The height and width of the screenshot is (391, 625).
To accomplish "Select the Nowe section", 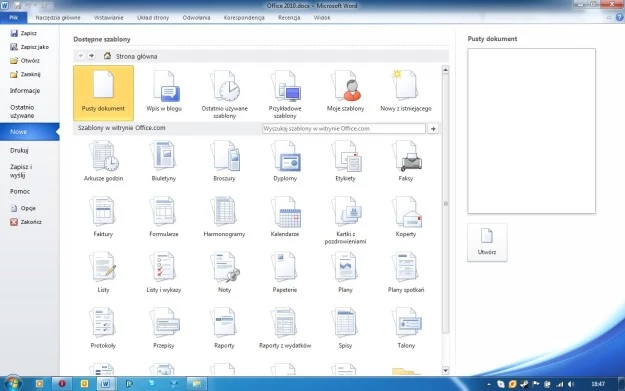I will [29, 132].
